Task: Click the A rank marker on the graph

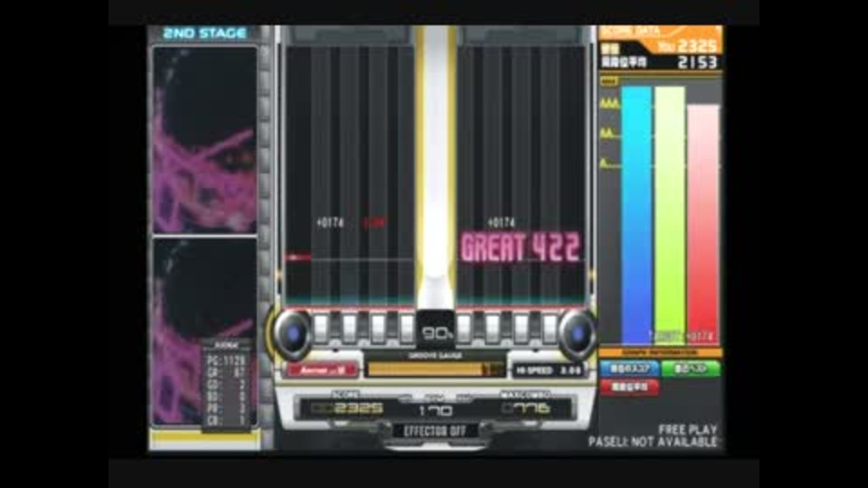Action: point(606,164)
